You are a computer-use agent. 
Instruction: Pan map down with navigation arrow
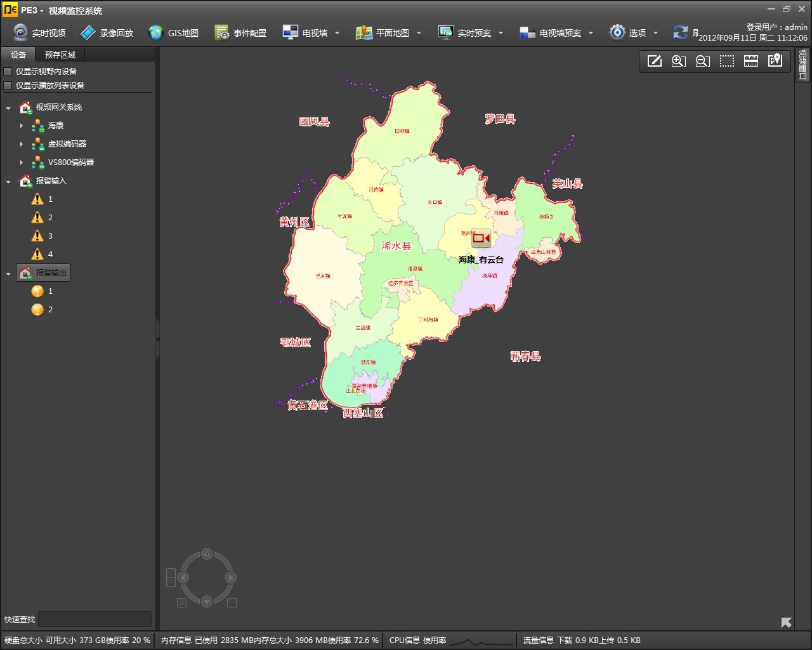[x=207, y=601]
